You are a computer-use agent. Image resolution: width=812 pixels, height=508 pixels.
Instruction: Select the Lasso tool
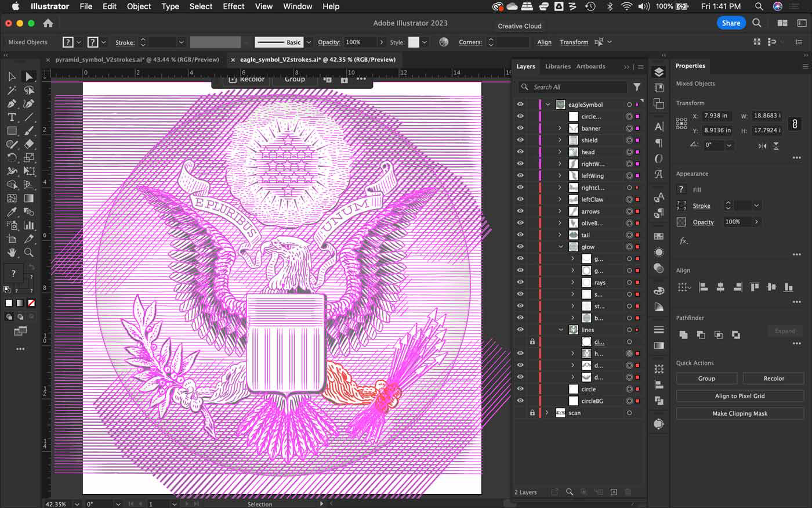(x=28, y=91)
